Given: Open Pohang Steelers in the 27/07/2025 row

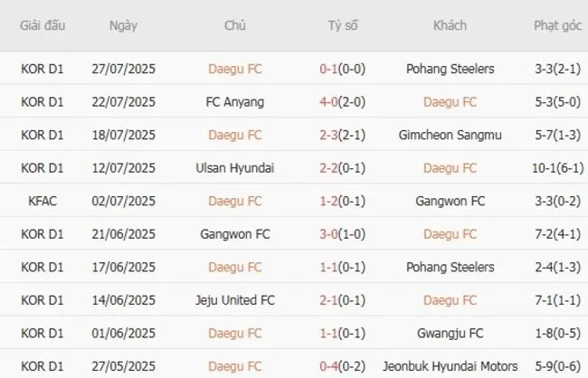Looking at the screenshot, I should 450,69.
